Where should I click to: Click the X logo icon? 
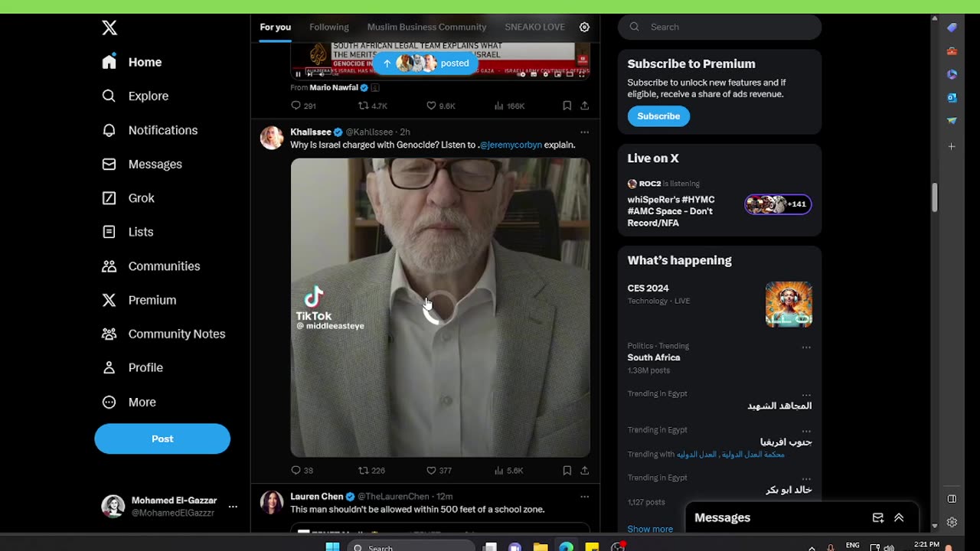109,28
